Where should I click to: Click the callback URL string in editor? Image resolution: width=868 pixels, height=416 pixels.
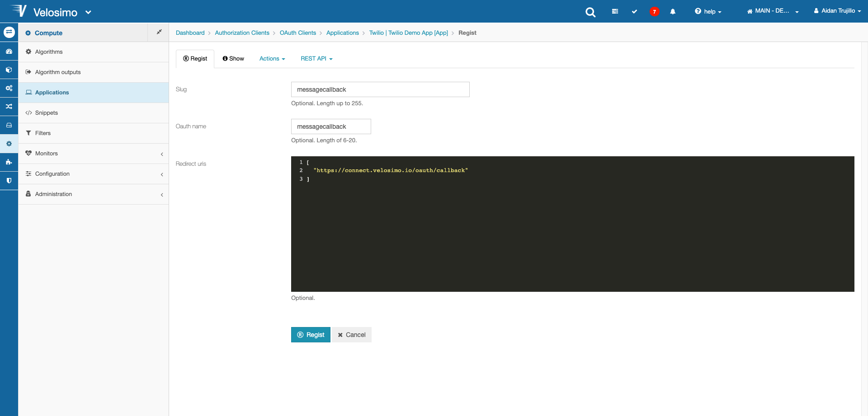click(391, 170)
